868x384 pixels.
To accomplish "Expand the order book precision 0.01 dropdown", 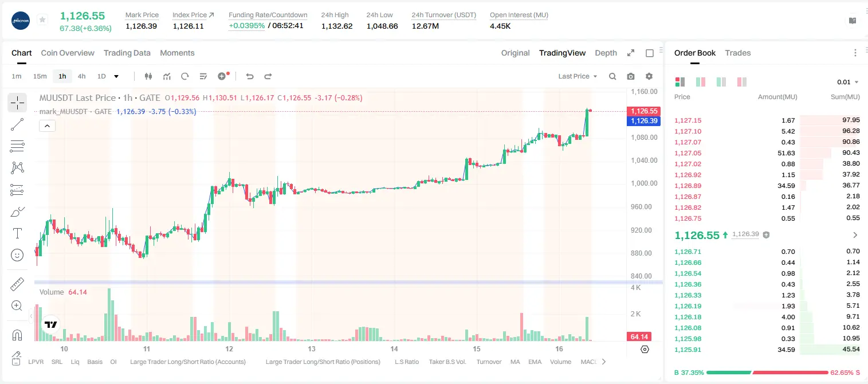I will coord(847,82).
